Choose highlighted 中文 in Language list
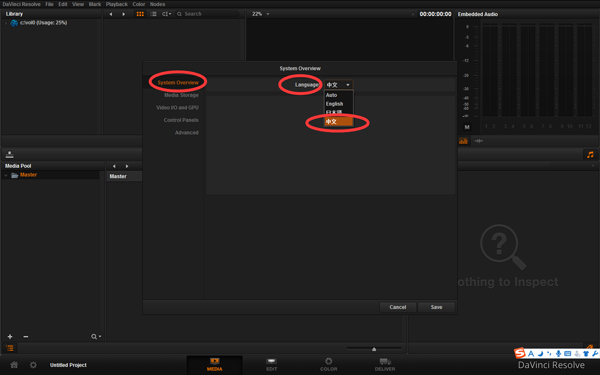The width and height of the screenshot is (600, 375). 339,122
